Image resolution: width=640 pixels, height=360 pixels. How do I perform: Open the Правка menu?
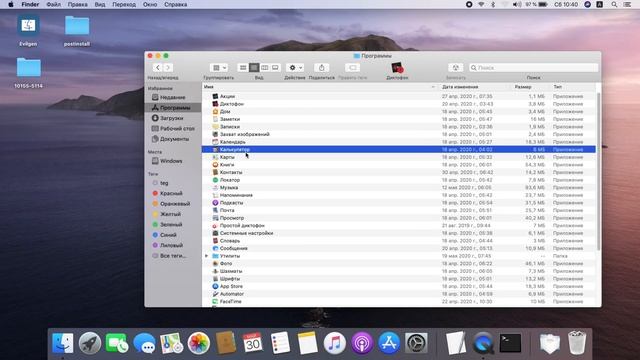[78, 4]
